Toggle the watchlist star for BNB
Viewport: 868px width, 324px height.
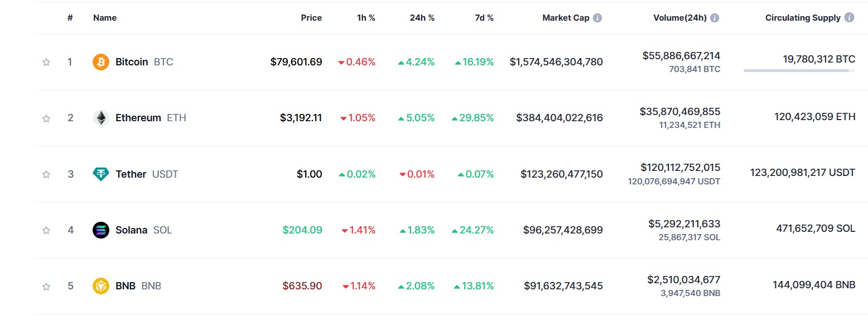(46, 286)
